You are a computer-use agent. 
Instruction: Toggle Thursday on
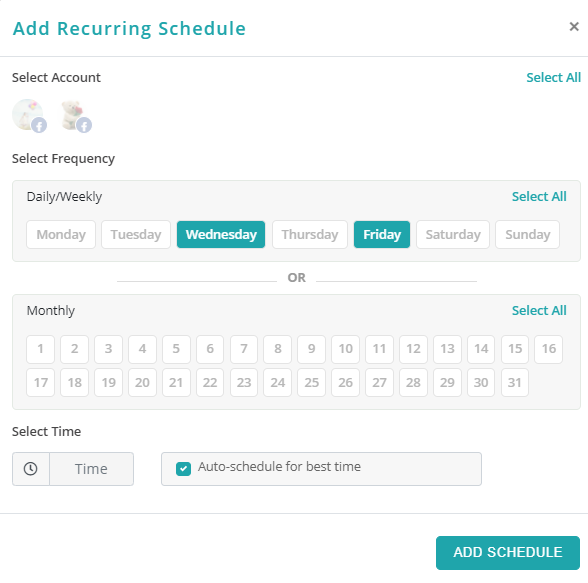point(310,234)
